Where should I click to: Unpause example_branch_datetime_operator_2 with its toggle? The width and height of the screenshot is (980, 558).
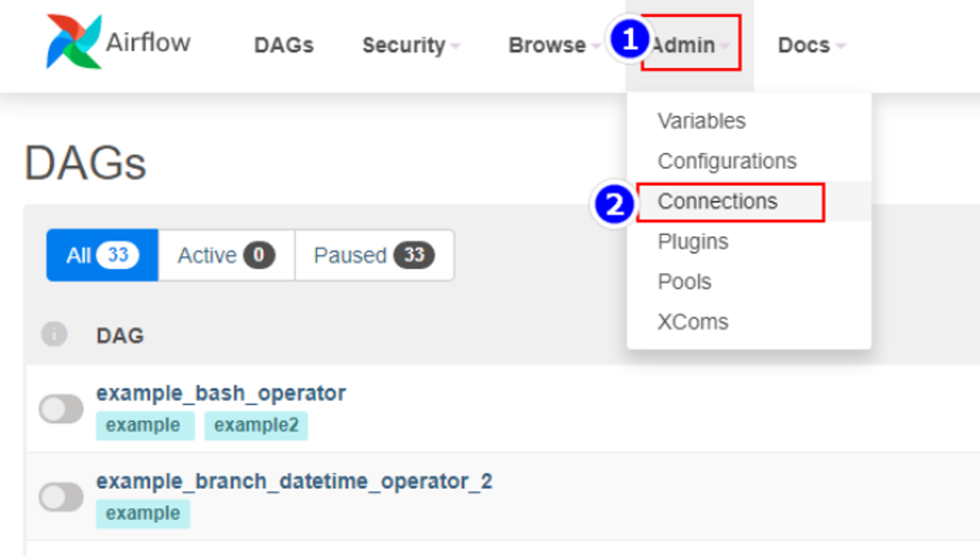tap(61, 497)
